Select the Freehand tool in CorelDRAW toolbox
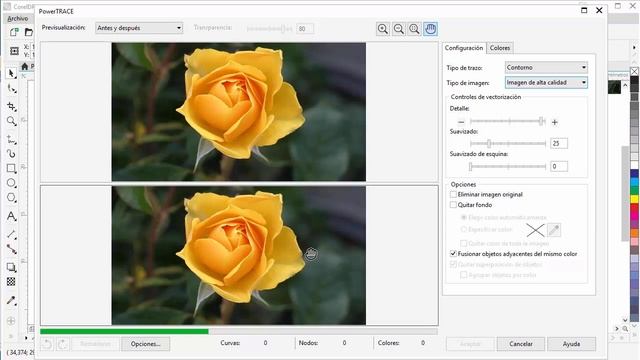 click(x=11, y=140)
